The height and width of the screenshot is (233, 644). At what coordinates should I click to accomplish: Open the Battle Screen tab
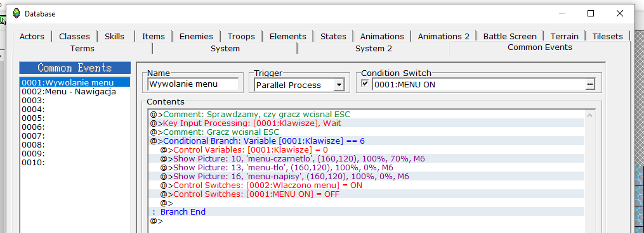coord(509,37)
